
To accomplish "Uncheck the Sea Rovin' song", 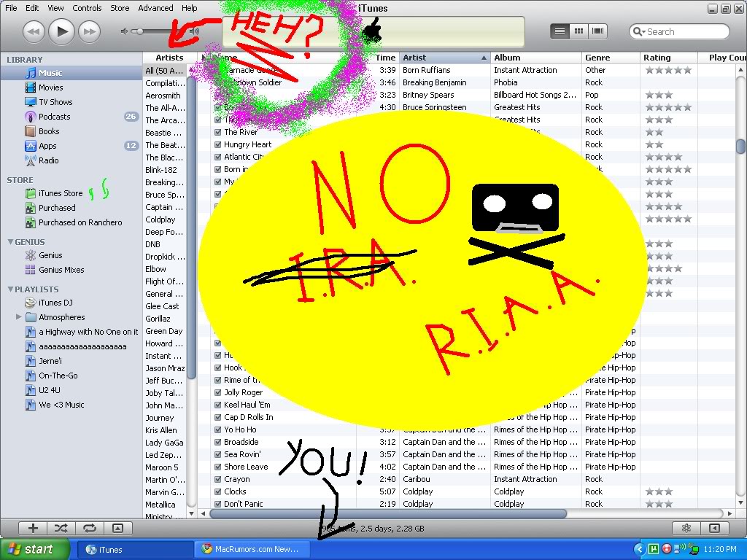I will pyautogui.click(x=217, y=454).
